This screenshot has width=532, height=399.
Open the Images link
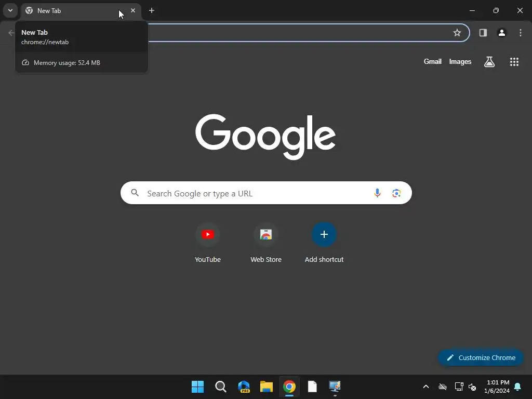tap(460, 61)
